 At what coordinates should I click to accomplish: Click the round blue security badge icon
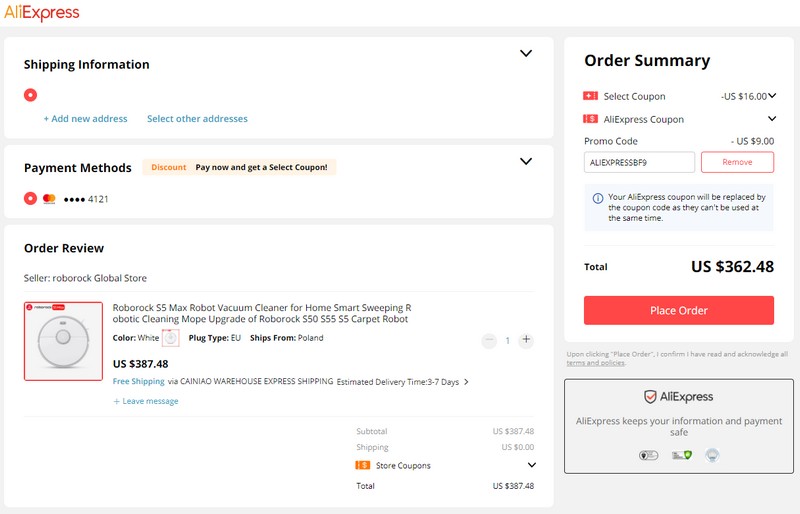(712, 455)
